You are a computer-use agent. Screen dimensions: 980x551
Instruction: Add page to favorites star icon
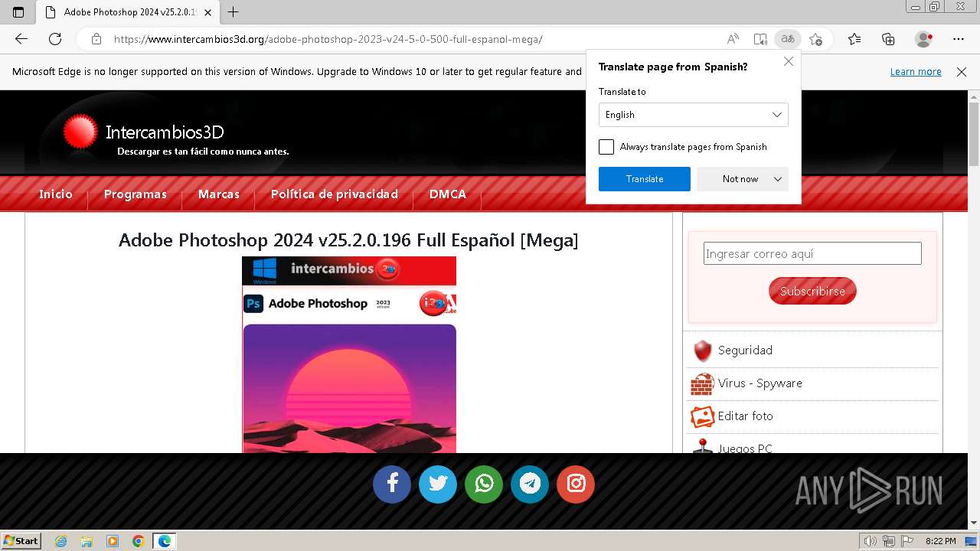point(815,39)
